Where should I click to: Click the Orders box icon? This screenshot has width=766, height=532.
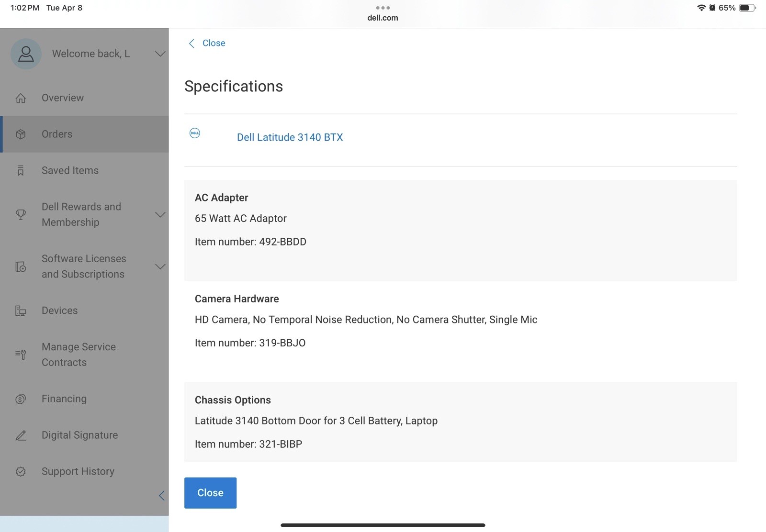coord(21,134)
